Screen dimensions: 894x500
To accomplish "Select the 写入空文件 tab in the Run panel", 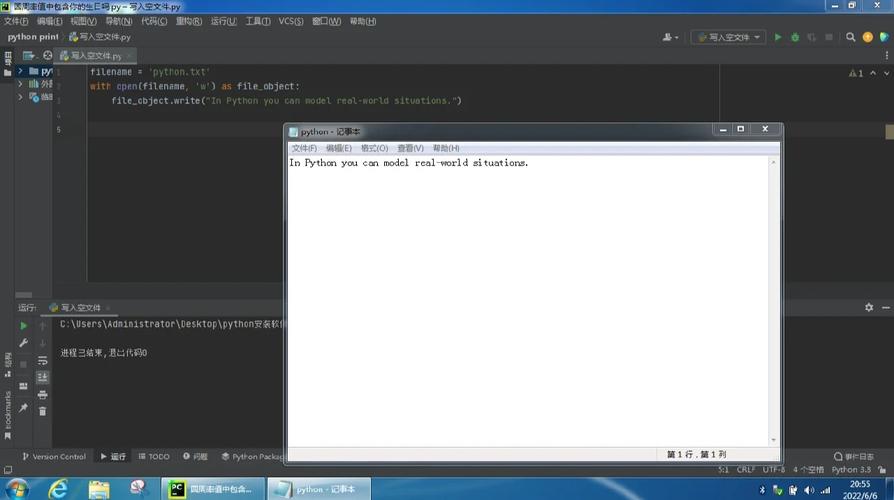I will coord(80,307).
